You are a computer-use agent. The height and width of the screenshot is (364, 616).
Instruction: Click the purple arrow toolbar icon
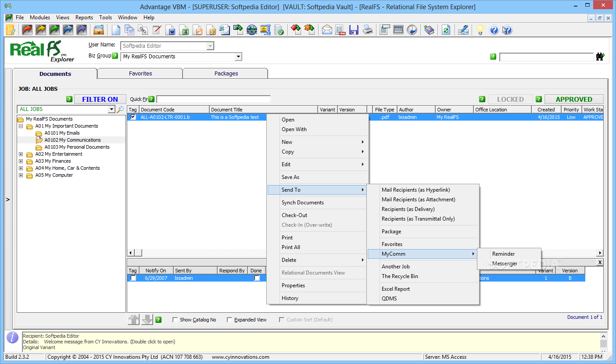pyautogui.click(x=82, y=30)
